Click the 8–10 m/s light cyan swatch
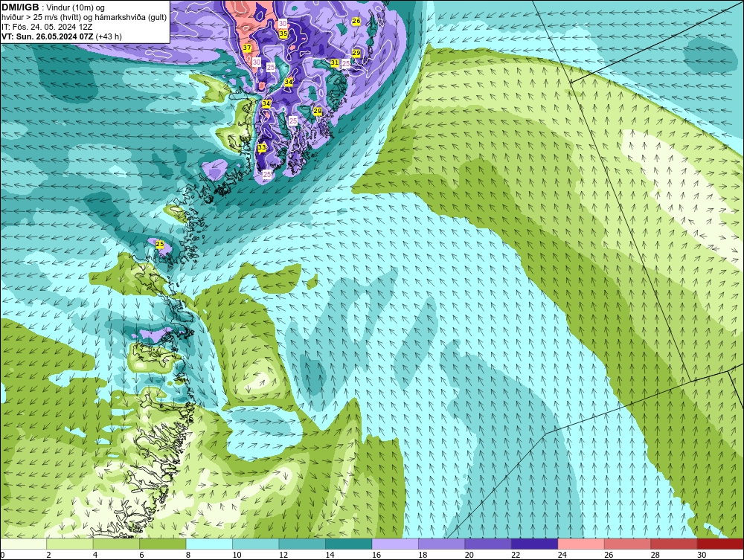This screenshot has width=744, height=560. [x=209, y=544]
